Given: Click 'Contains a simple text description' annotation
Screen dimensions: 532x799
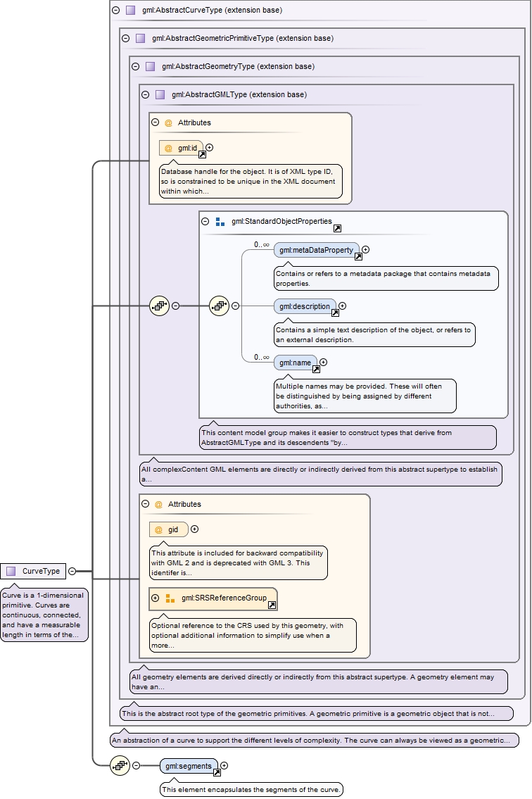Looking at the screenshot, I should (374, 335).
